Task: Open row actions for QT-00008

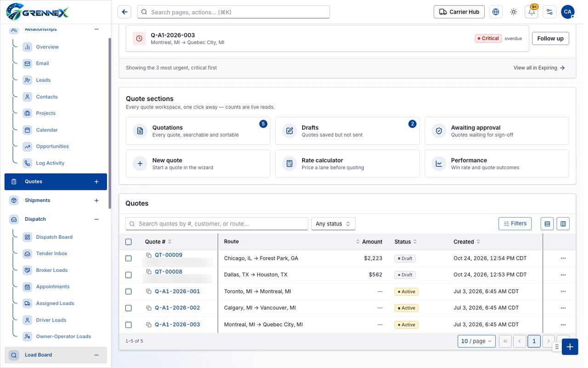Action: (563, 275)
